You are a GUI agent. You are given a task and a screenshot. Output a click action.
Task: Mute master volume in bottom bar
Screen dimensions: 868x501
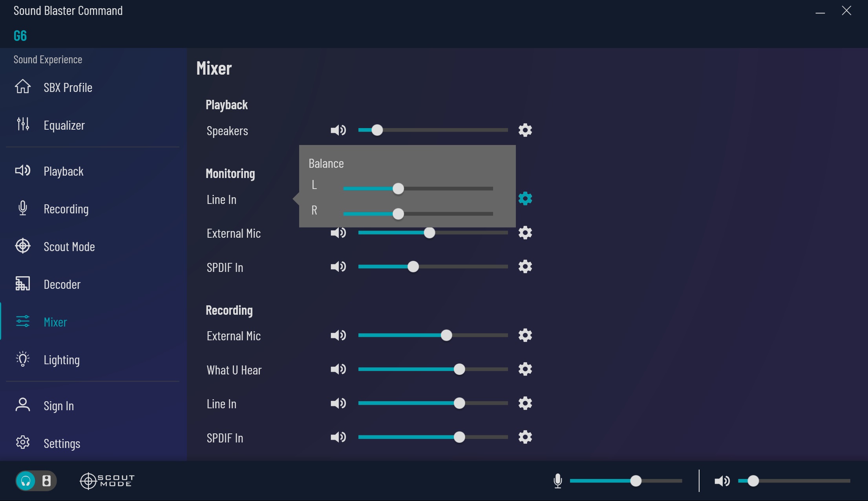[x=722, y=481]
